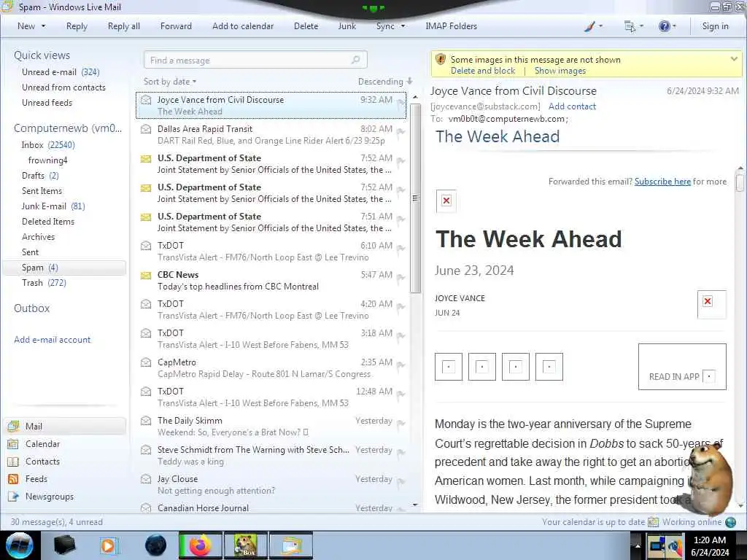The height and width of the screenshot is (560, 747).
Task: Collapse the yellow info bar chevron
Action: (734, 59)
